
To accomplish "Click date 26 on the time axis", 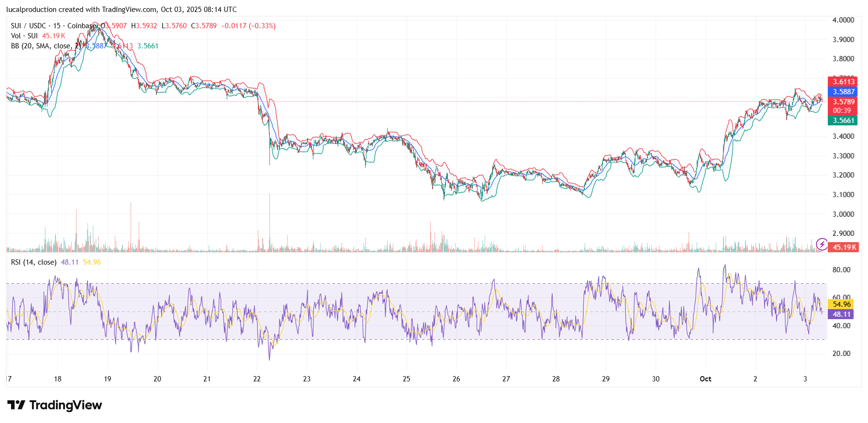I will [456, 379].
